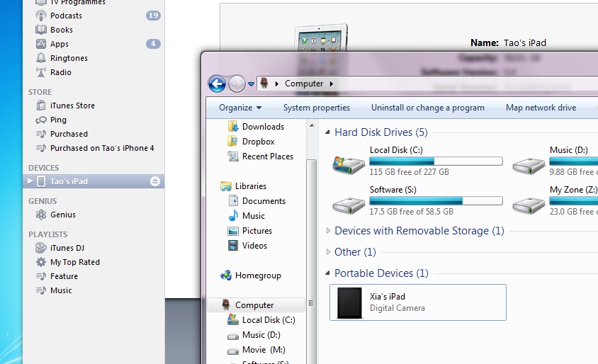Open Purchased playlist icon in iTunes

pos(41,134)
